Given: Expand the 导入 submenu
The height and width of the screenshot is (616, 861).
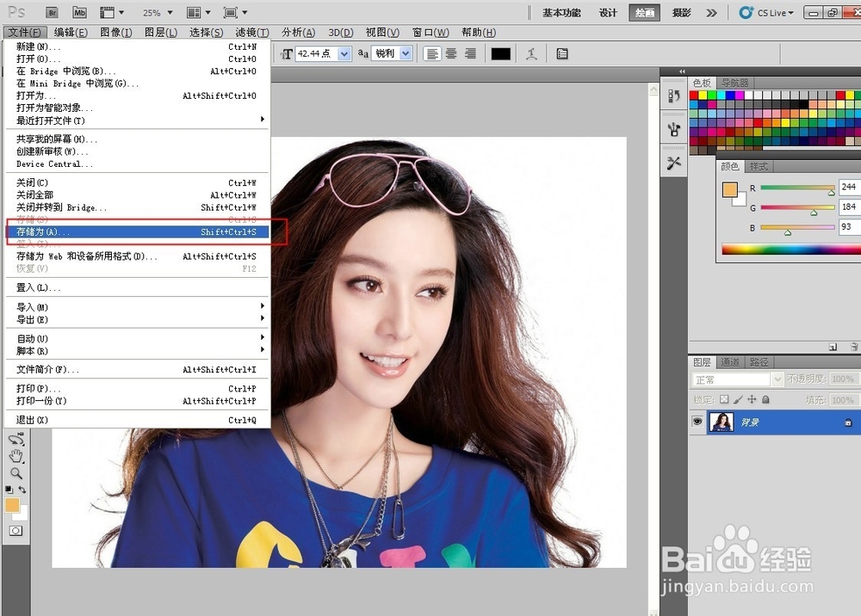Looking at the screenshot, I should coord(137,306).
